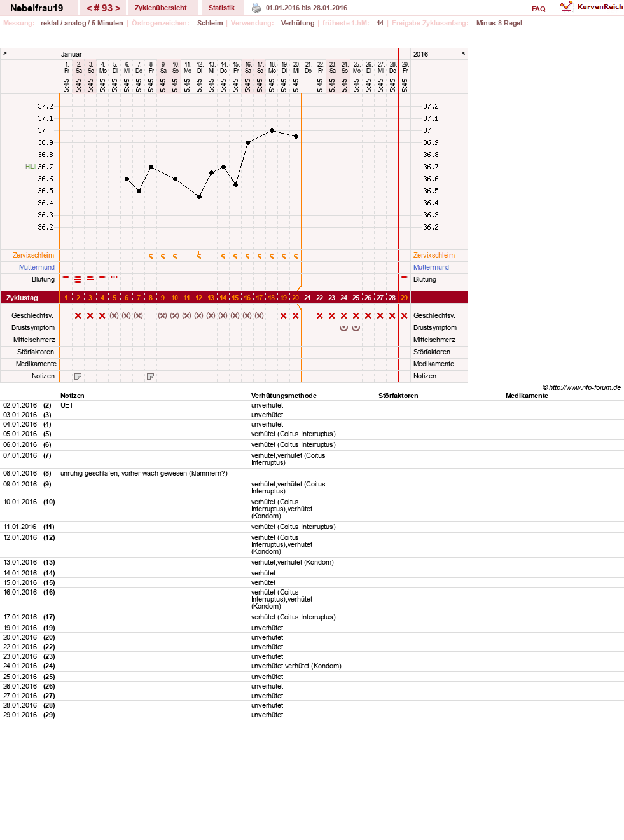
Task: Click the S+ cervical mucus symbol on day 12
Action: [199, 256]
